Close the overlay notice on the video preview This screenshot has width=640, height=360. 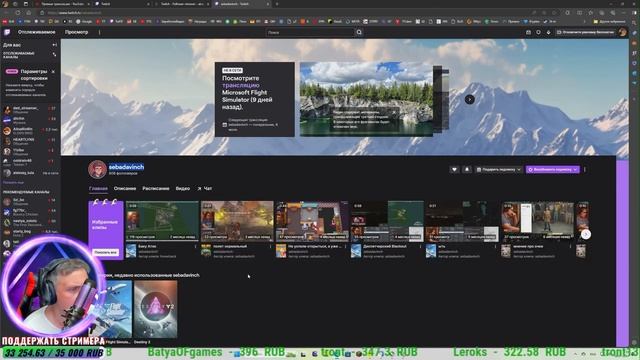(394, 112)
